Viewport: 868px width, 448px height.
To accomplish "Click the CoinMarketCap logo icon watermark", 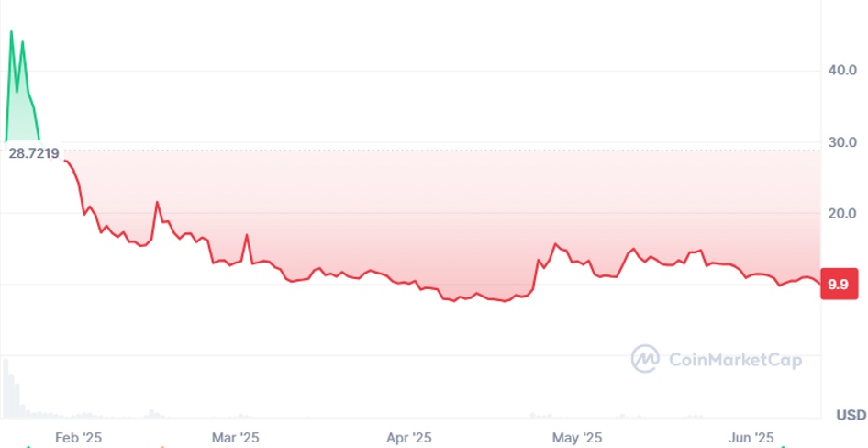I will tap(645, 359).
